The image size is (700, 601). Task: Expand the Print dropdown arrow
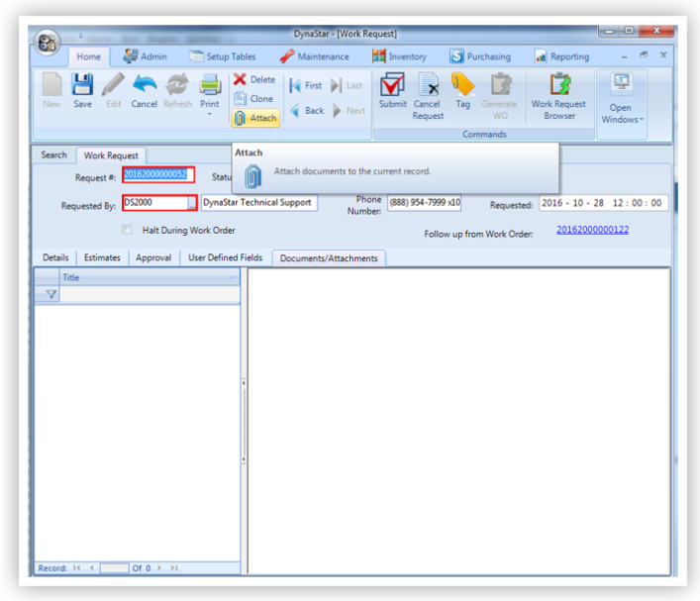click(x=210, y=115)
